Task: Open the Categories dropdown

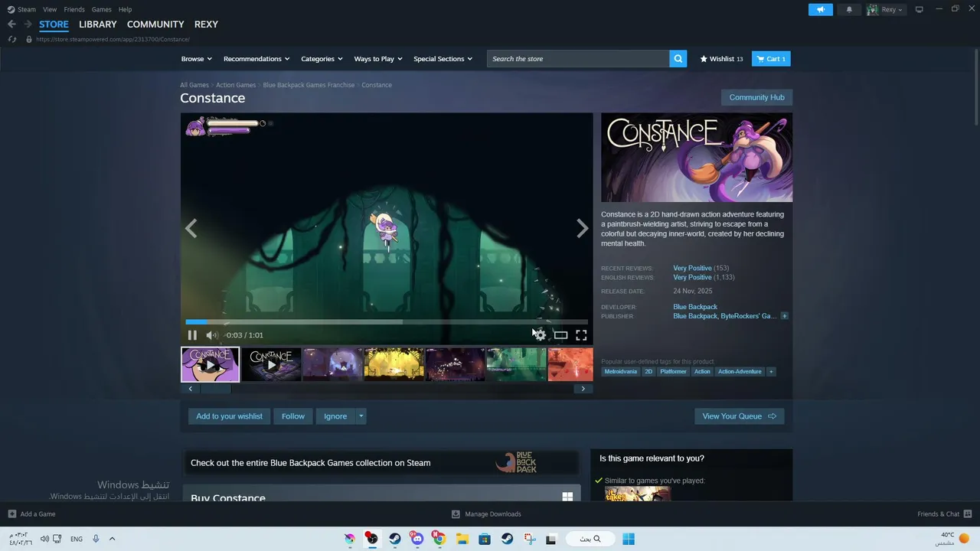Action: (x=322, y=59)
